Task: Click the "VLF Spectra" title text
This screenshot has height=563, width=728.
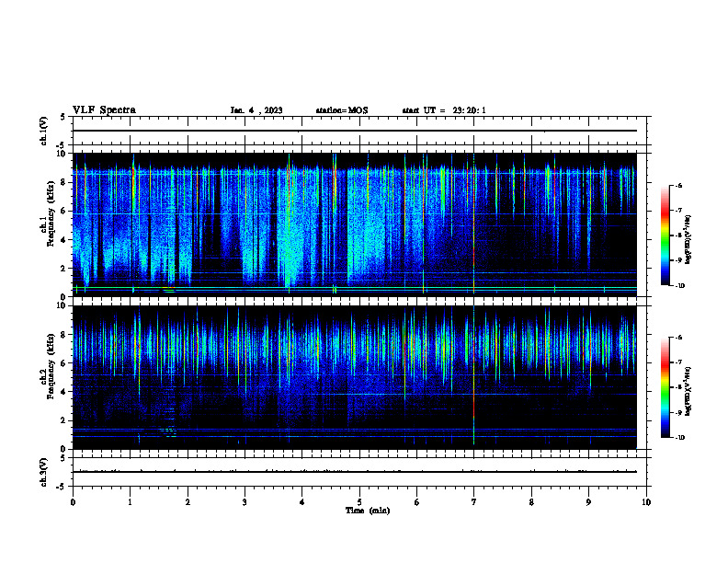Action: (104, 110)
